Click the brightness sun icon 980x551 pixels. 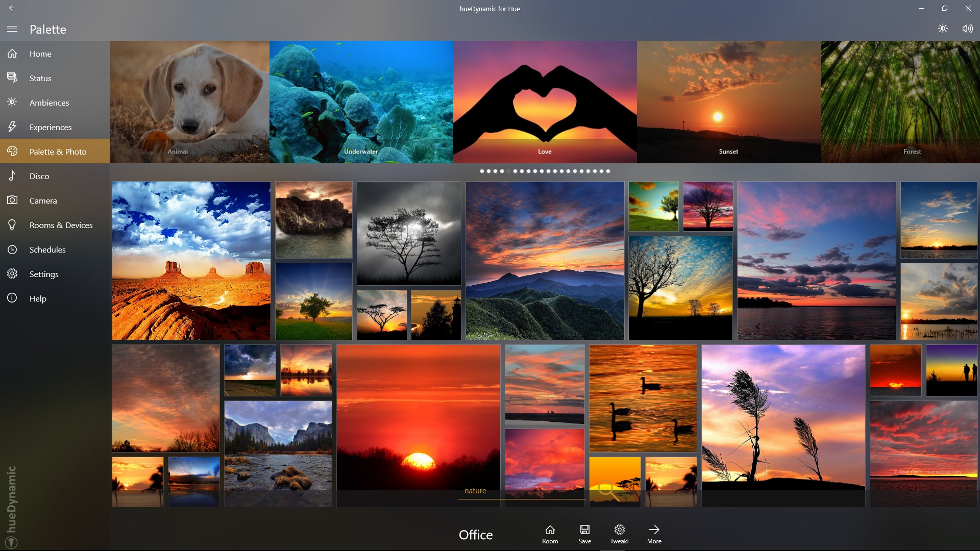(x=943, y=29)
